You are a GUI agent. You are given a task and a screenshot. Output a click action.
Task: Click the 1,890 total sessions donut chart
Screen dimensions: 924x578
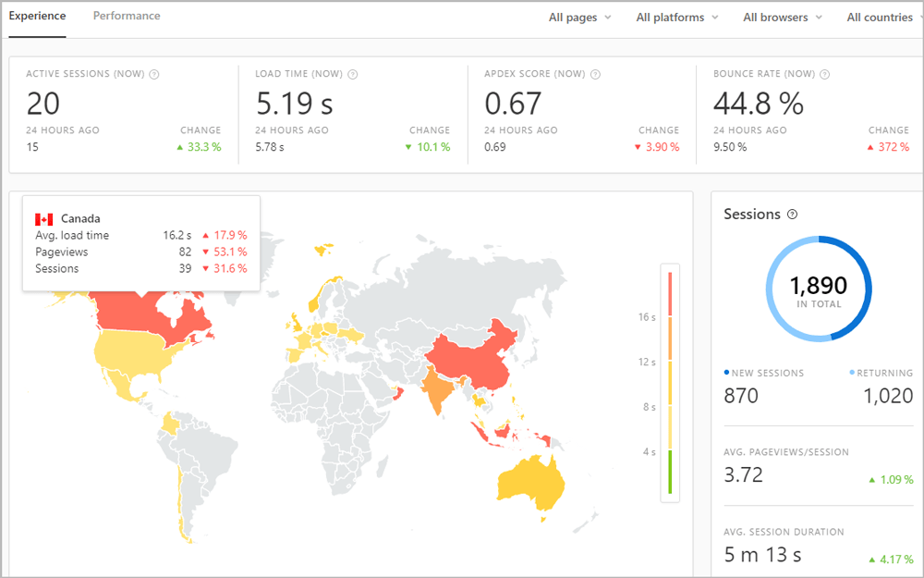(x=819, y=288)
